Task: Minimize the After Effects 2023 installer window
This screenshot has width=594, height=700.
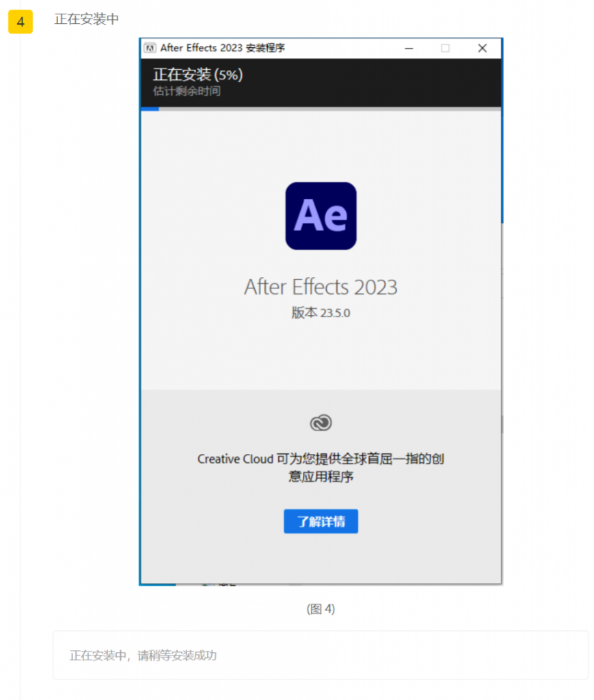Action: click(x=409, y=49)
